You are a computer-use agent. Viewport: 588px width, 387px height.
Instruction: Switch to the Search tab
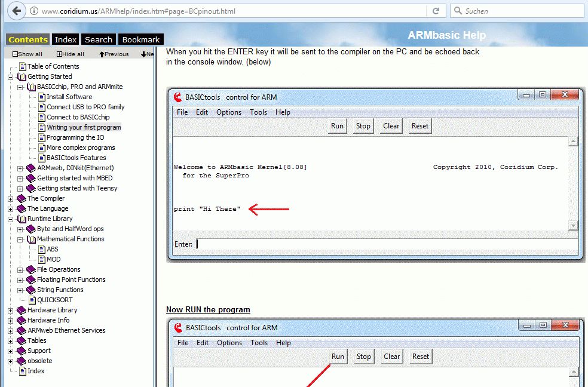pyautogui.click(x=98, y=39)
